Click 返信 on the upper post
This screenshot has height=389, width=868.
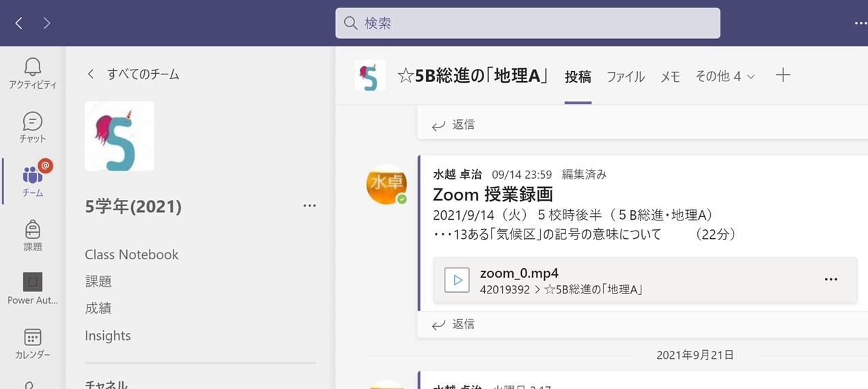(453, 125)
